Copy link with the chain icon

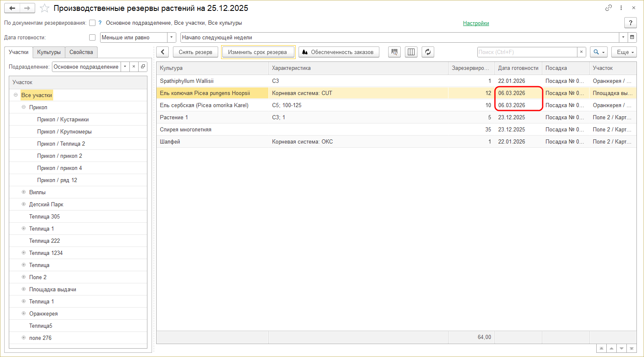coord(608,8)
